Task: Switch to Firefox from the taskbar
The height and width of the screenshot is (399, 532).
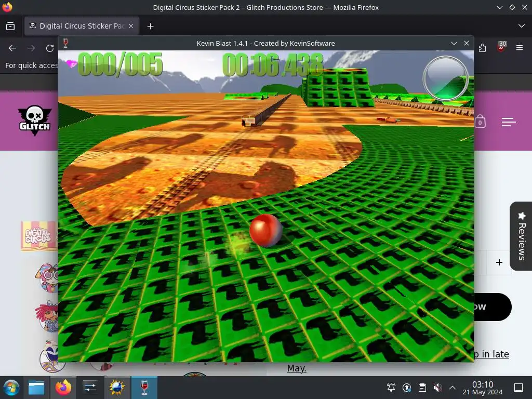Action: tap(63, 388)
